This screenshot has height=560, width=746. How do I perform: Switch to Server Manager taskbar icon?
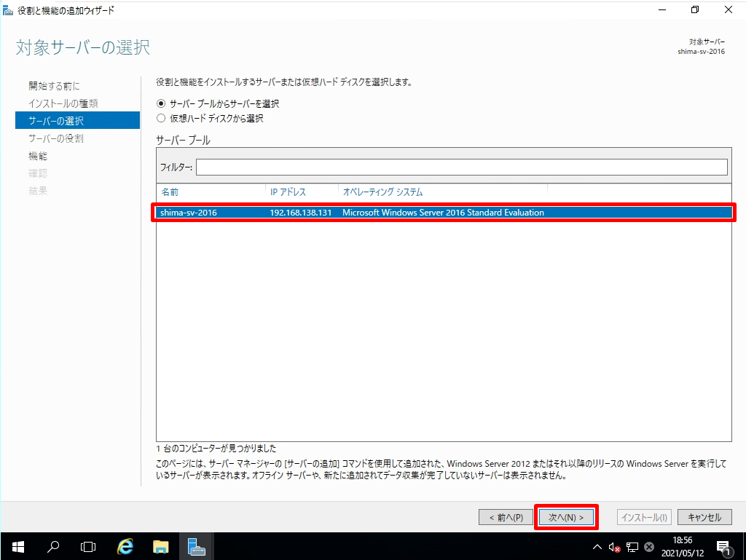click(x=197, y=547)
